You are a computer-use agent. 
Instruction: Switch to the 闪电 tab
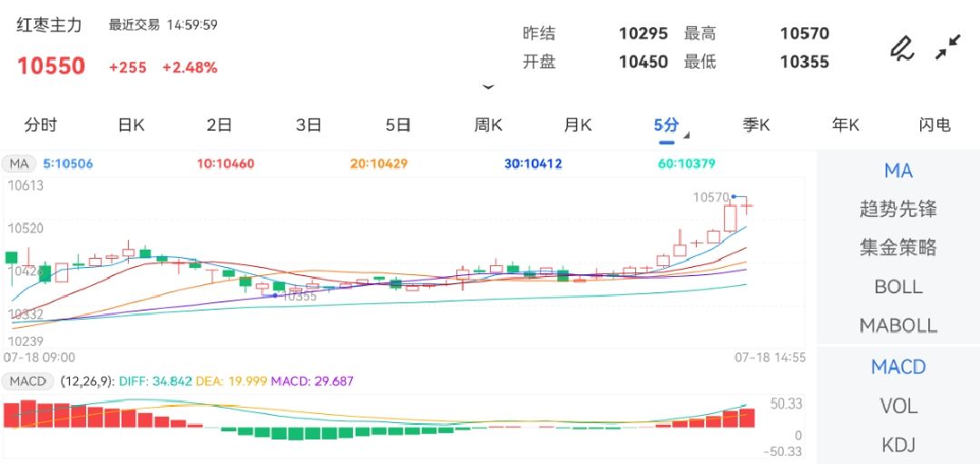(x=935, y=124)
